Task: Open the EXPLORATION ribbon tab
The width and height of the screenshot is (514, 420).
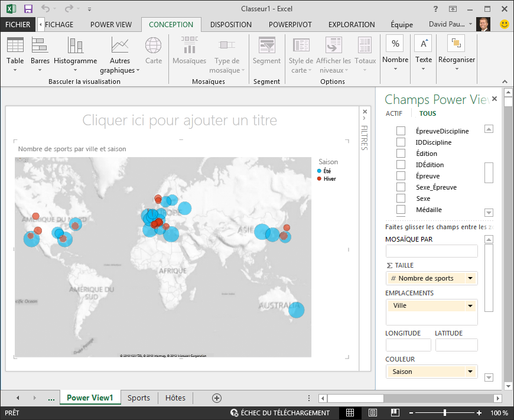Action: pos(352,25)
